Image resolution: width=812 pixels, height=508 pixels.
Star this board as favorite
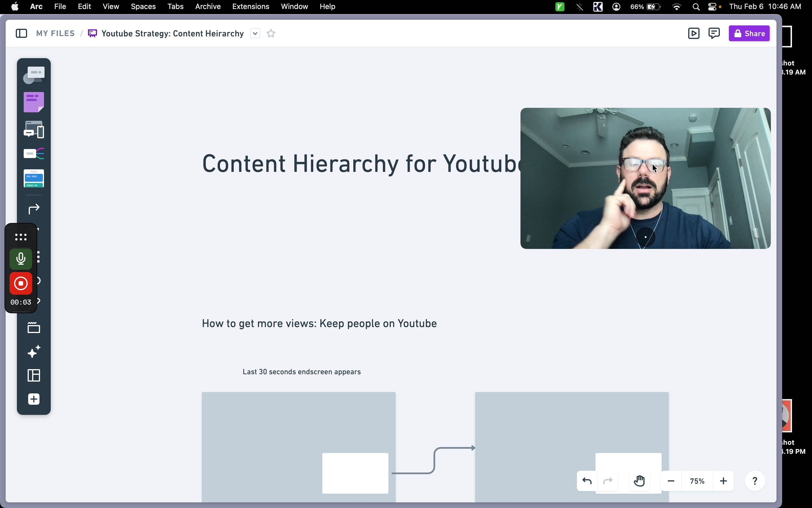pyautogui.click(x=271, y=33)
